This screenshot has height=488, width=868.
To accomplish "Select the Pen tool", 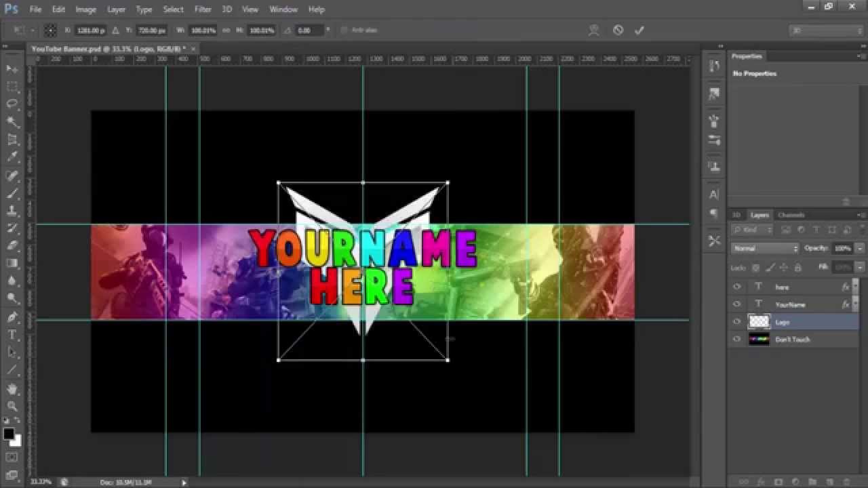I will click(x=12, y=317).
